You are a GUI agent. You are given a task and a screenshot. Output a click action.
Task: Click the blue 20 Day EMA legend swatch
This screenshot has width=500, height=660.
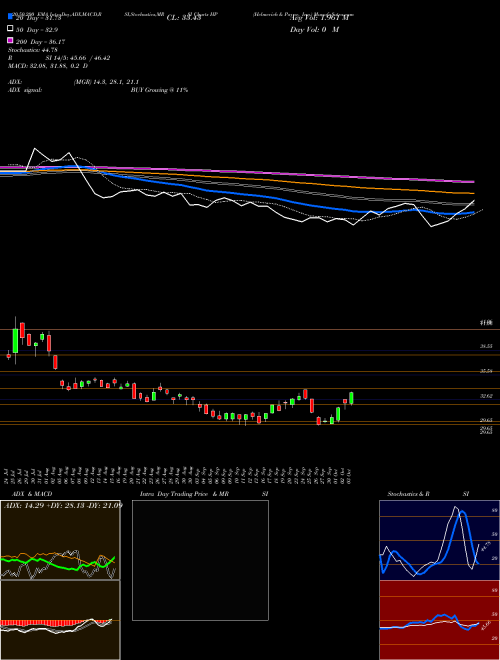tap(11, 16)
